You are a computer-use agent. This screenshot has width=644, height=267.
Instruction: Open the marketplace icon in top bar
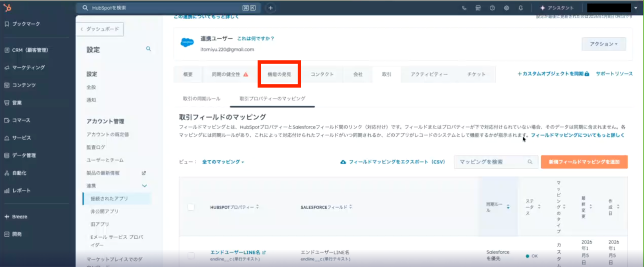click(478, 8)
